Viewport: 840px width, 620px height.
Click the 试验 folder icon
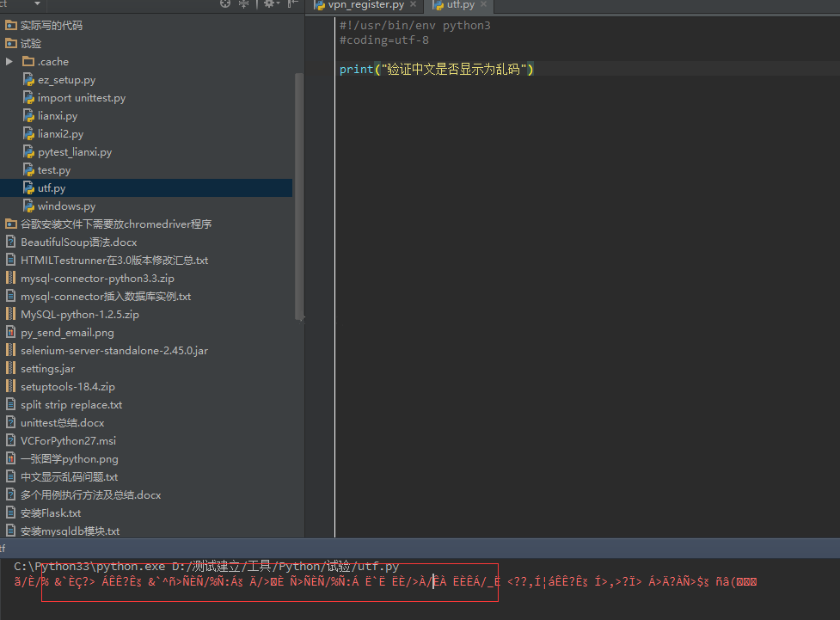(11, 44)
